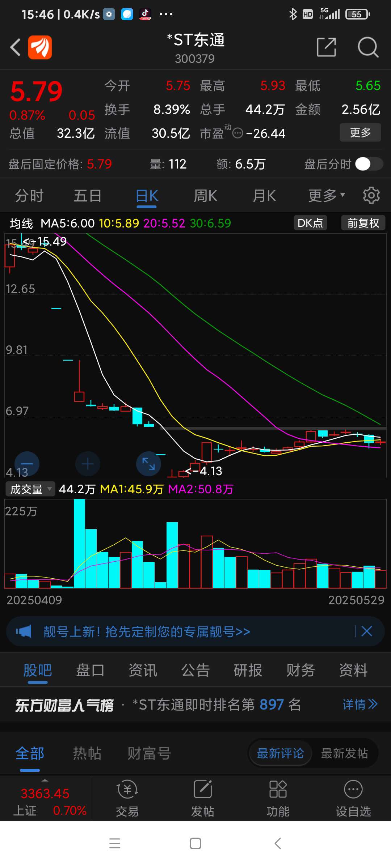
Task: Open 股吧 forum tab
Action: coord(38,670)
